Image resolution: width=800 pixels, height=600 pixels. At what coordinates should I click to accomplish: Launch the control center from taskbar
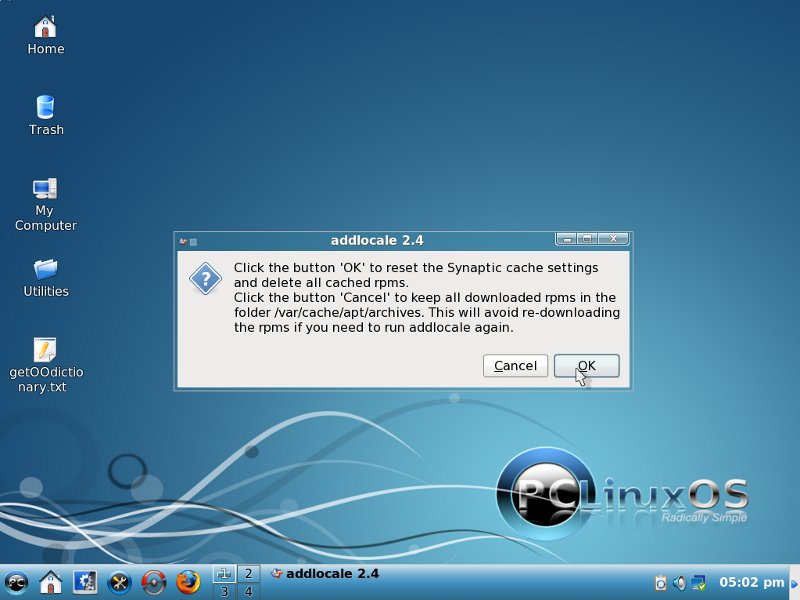point(85,582)
